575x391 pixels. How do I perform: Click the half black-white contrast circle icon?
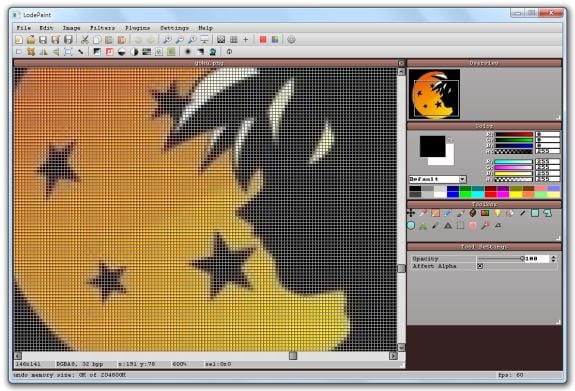coord(134,52)
